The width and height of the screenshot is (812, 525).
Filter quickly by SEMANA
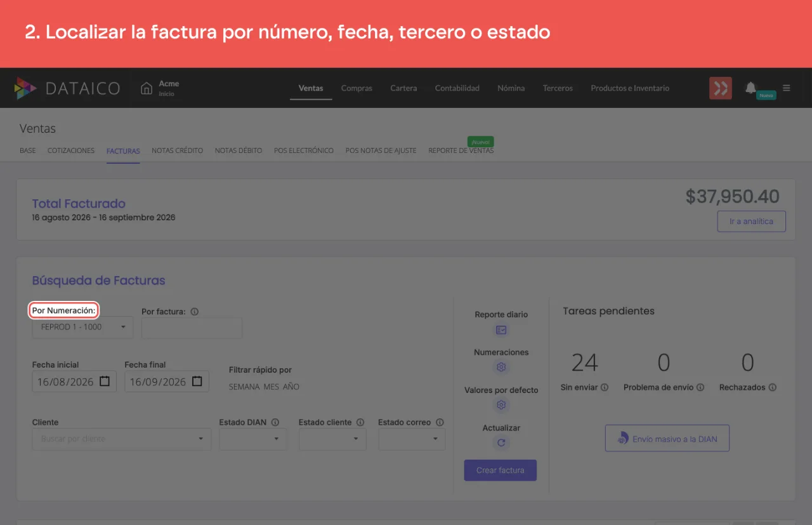tap(244, 387)
